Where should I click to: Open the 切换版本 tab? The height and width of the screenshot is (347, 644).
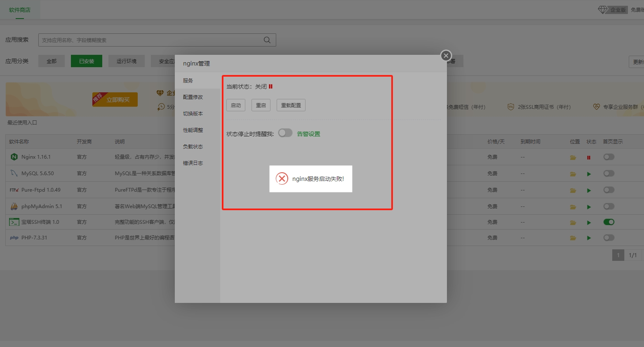(197, 113)
